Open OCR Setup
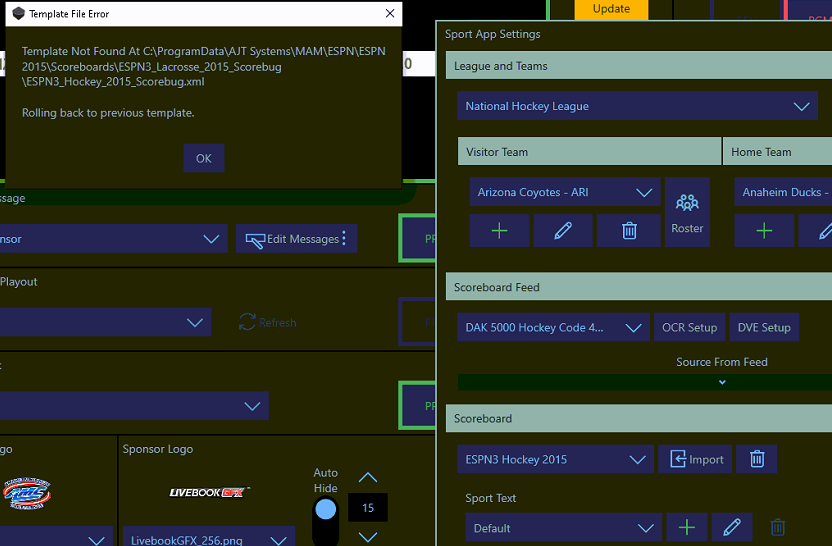Screen dimensions: 832x546 pyautogui.click(x=689, y=327)
